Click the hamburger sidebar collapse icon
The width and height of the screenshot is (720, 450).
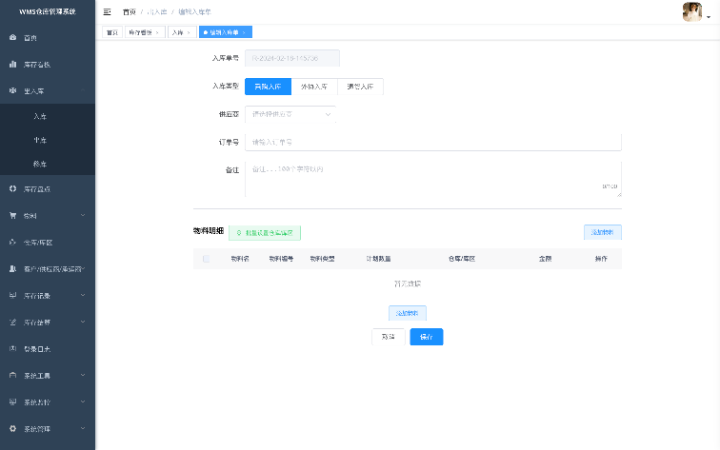coord(107,12)
